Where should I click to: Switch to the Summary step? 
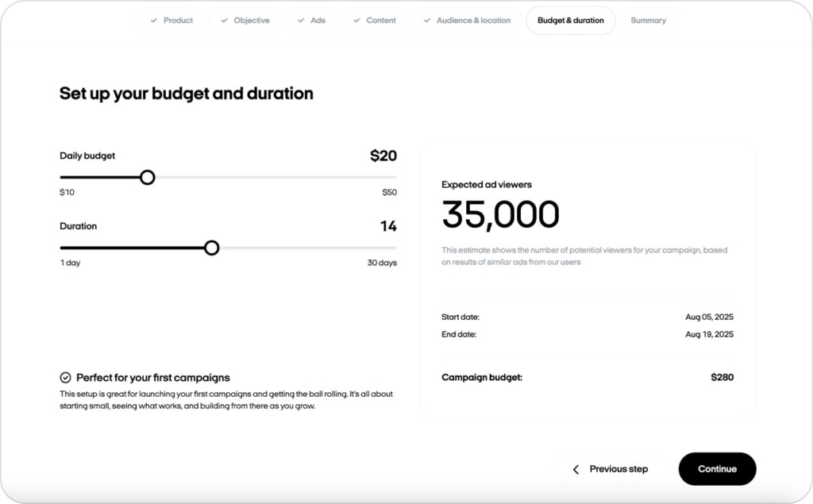(x=649, y=20)
